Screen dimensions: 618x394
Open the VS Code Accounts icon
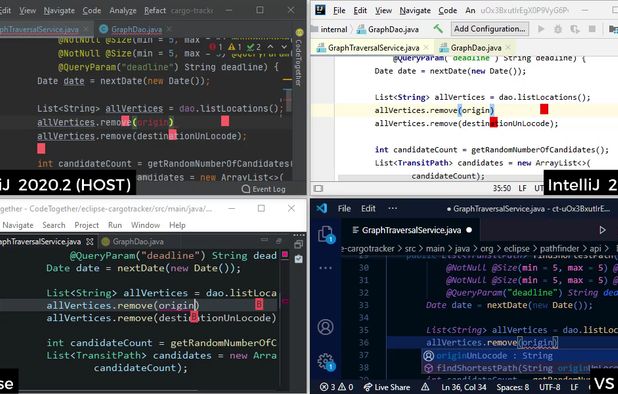[x=326, y=327]
